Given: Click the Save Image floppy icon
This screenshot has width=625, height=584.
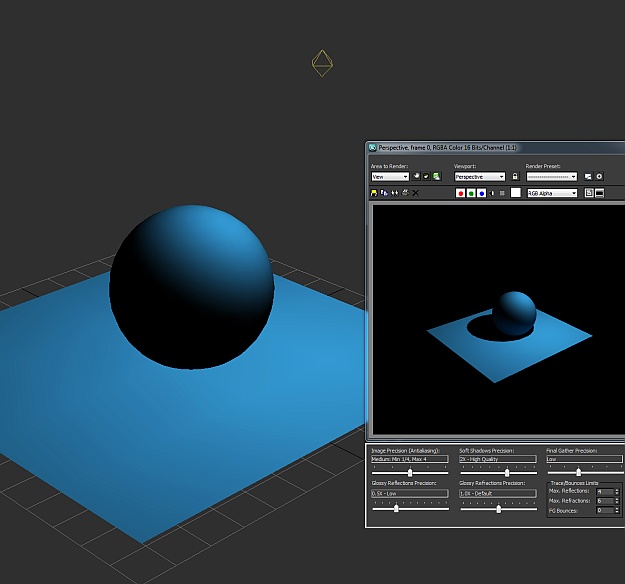Looking at the screenshot, I should [374, 193].
